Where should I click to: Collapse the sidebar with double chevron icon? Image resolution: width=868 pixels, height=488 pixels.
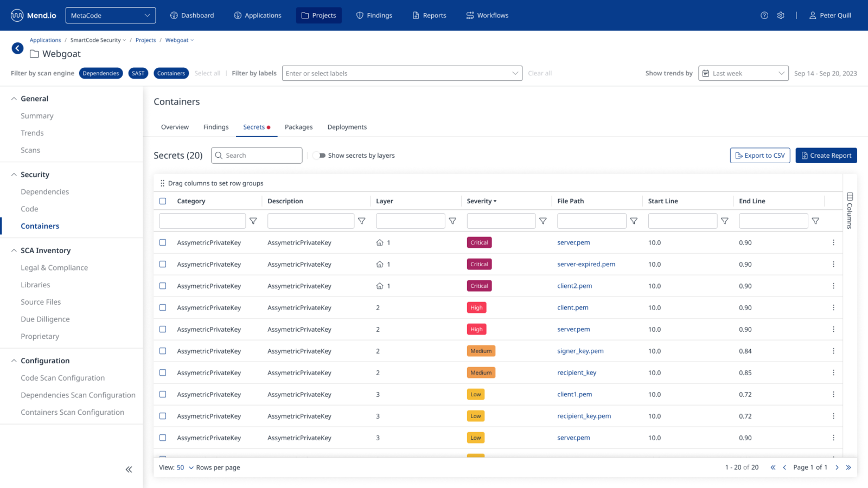click(x=129, y=470)
